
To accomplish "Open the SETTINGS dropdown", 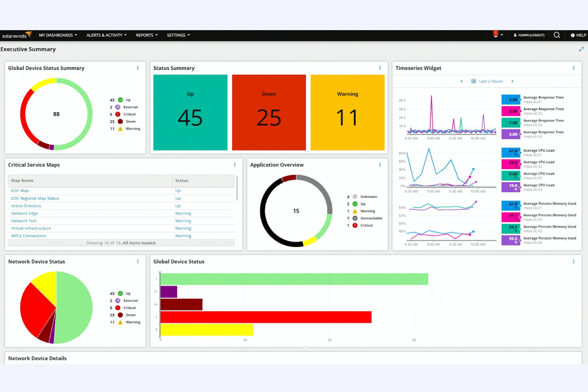I will point(178,35).
